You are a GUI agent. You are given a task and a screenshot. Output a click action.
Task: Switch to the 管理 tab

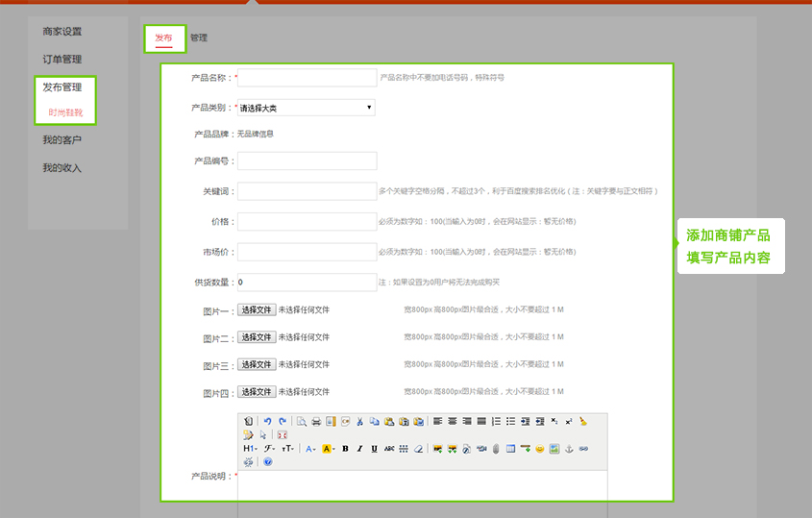(198, 38)
